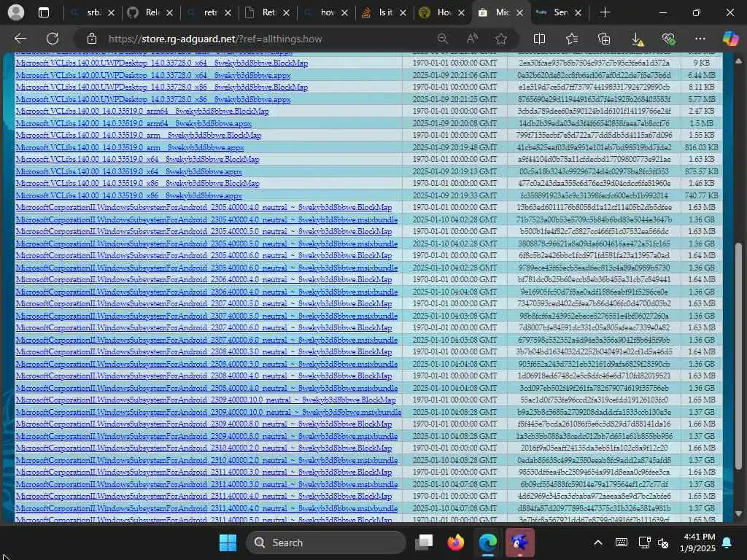This screenshot has height=560, width=747.
Task: Download VCLibs 14.0.33519.0 x86 BlockMap
Action: tap(137, 183)
